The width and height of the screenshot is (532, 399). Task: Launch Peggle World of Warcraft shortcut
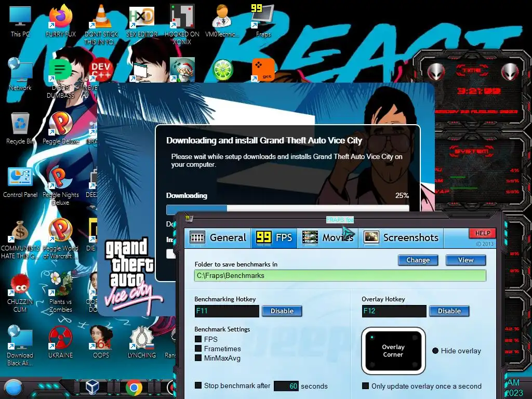point(60,239)
